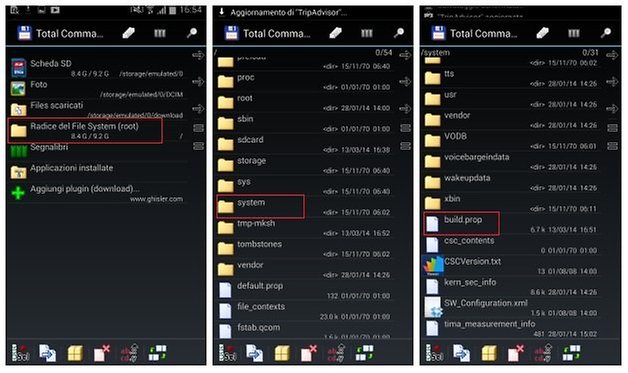Open the Foto folder entry

click(98, 89)
